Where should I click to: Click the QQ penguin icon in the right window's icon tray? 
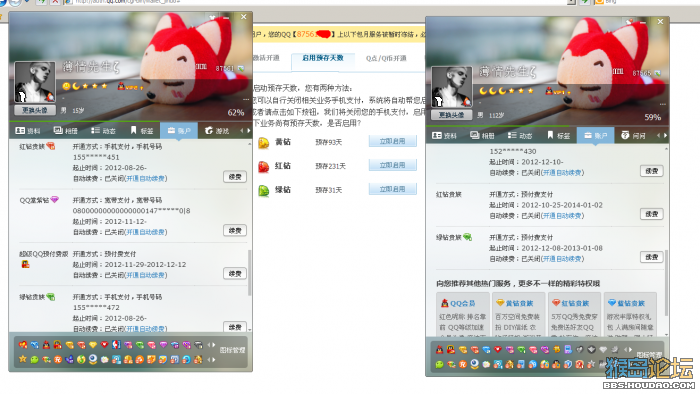pos(439,349)
